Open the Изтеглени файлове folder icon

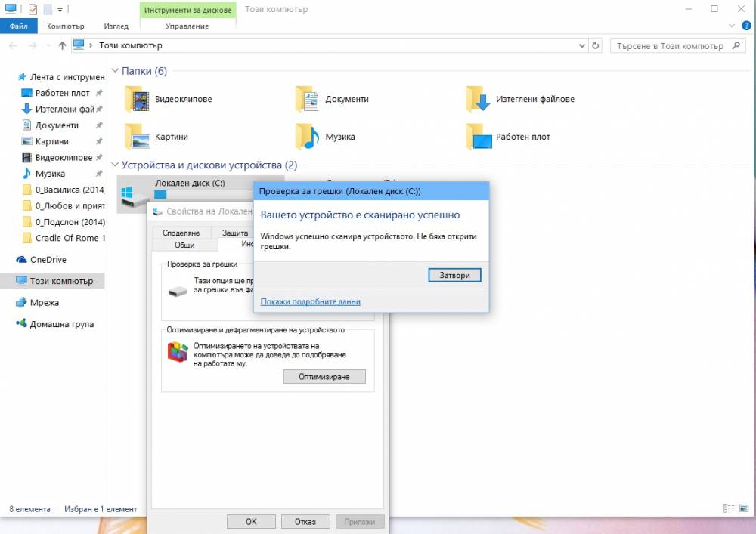click(478, 99)
